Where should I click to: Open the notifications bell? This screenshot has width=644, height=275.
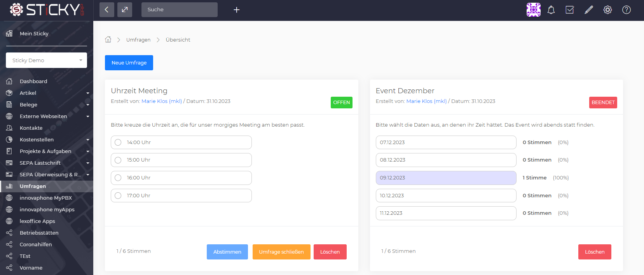(x=551, y=10)
